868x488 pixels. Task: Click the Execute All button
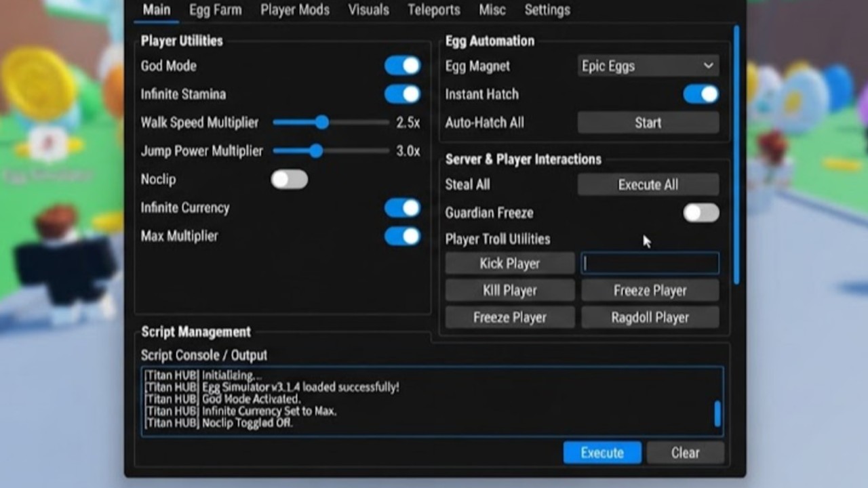pos(648,185)
